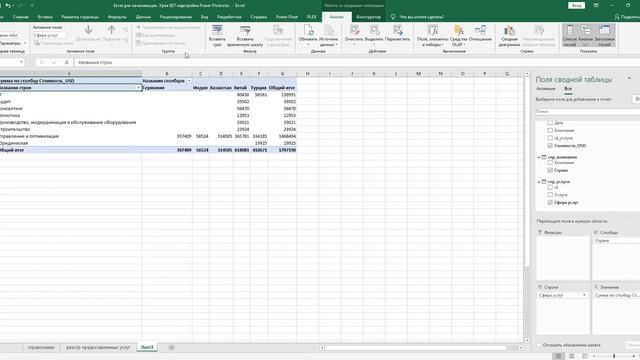Click the Undo arrow in title bar
This screenshot has height=360, width=640.
[x=8, y=6]
